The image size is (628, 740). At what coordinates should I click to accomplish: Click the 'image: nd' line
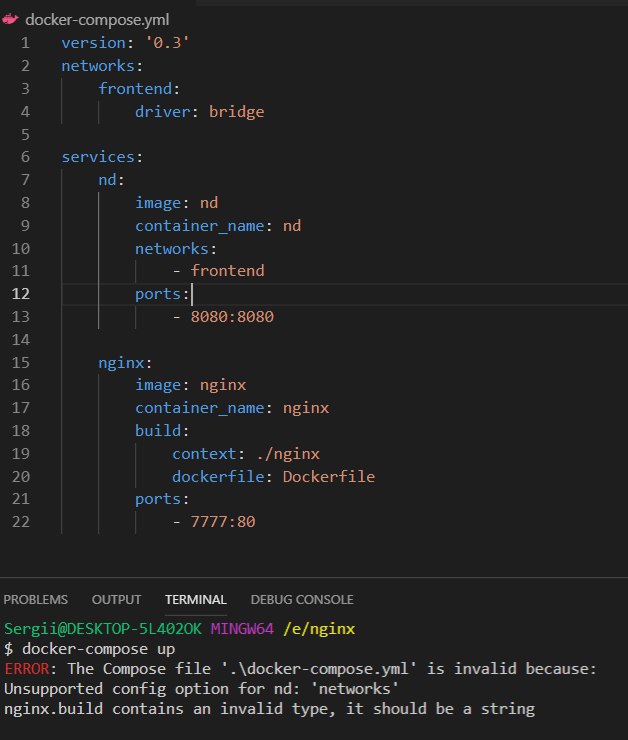176,203
